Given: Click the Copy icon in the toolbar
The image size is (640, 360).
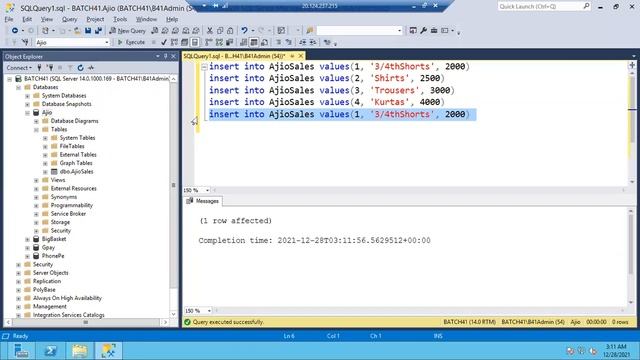Looking at the screenshot, I should [x=220, y=31].
